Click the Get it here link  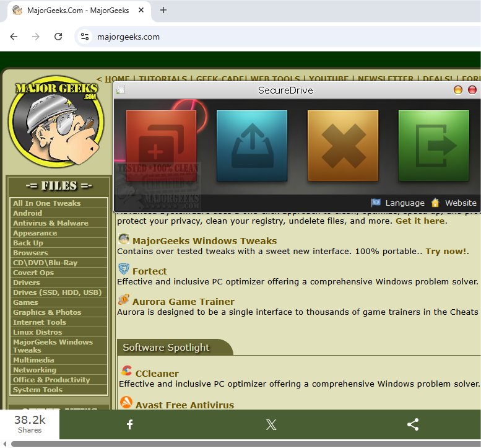click(x=420, y=221)
